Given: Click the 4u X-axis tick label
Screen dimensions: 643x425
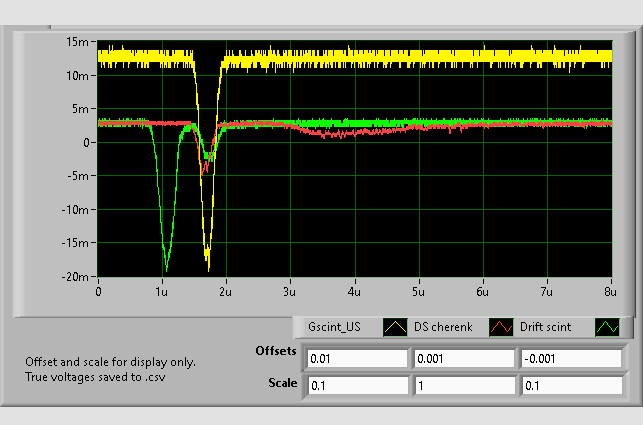Looking at the screenshot, I should tap(354, 291).
